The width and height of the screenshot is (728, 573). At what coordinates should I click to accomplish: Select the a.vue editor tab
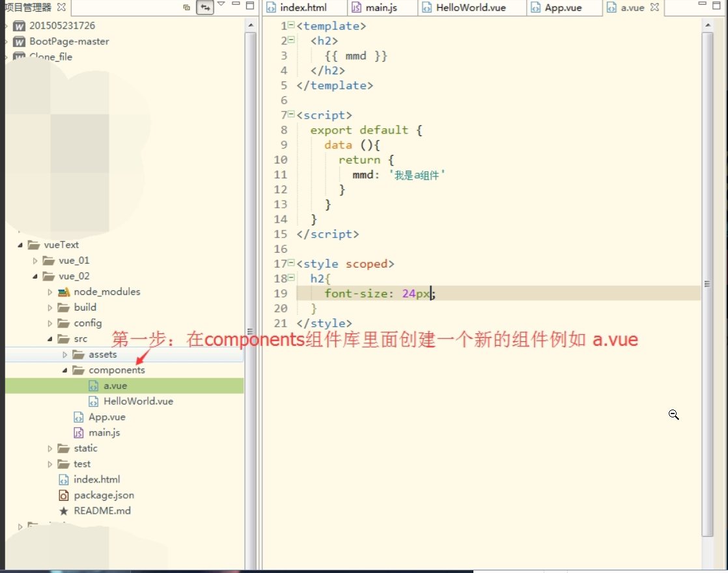pos(632,7)
